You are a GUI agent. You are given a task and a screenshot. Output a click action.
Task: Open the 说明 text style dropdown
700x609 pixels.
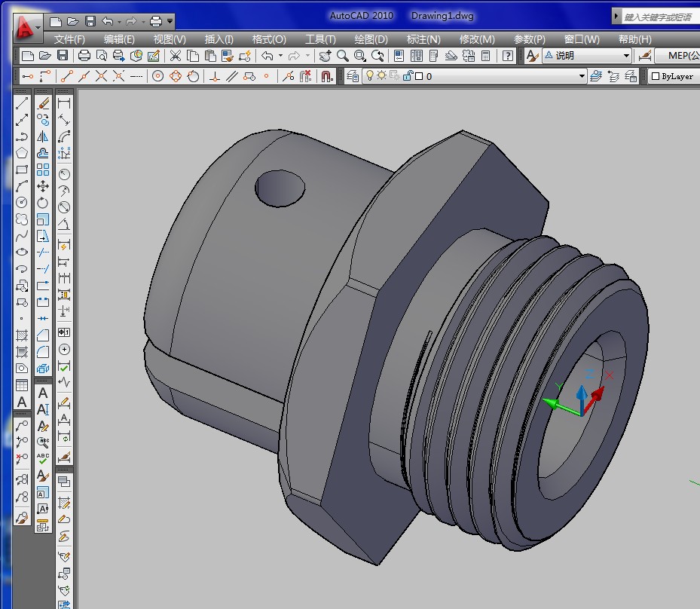626,56
